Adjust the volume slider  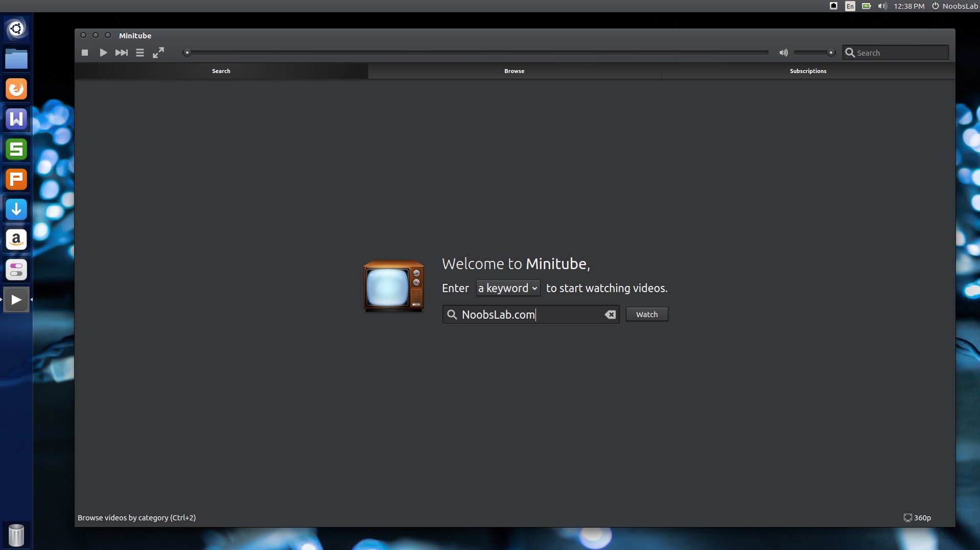[x=814, y=53]
